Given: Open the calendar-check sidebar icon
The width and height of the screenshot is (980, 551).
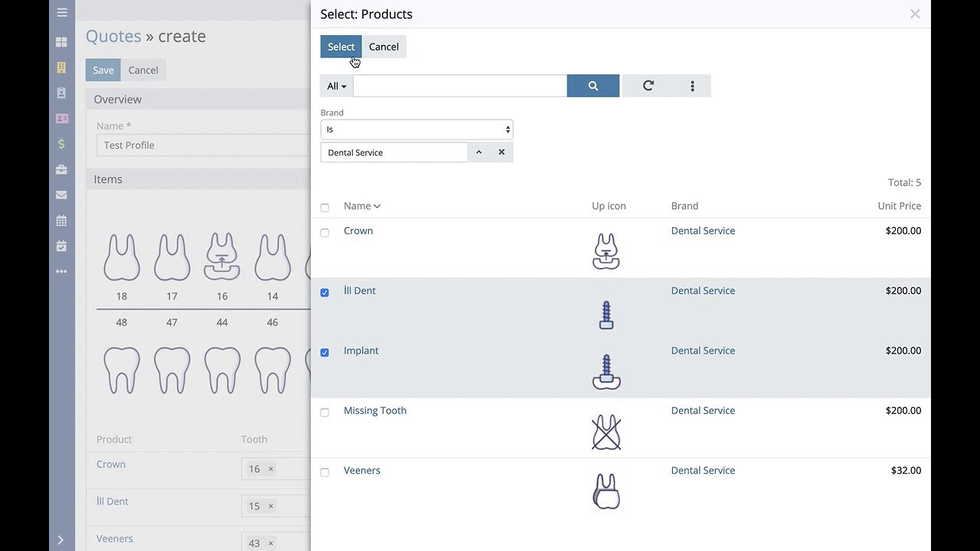Looking at the screenshot, I should click(x=62, y=246).
